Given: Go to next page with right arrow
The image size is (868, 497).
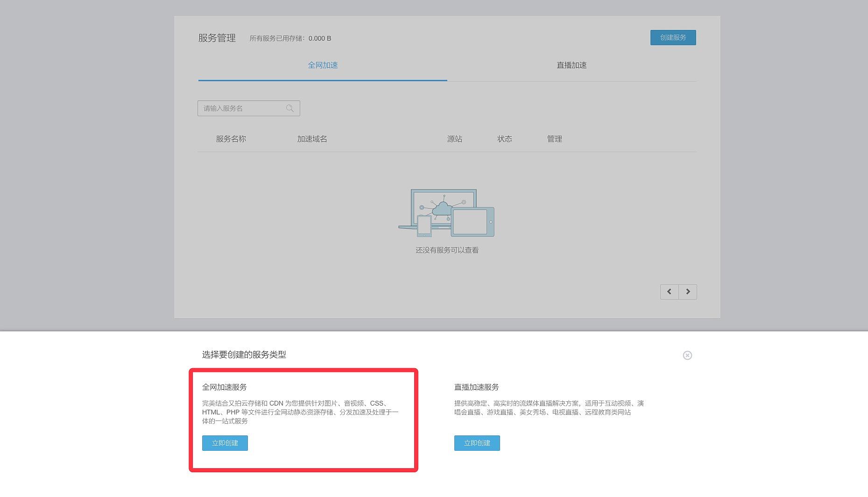Looking at the screenshot, I should [x=688, y=292].
